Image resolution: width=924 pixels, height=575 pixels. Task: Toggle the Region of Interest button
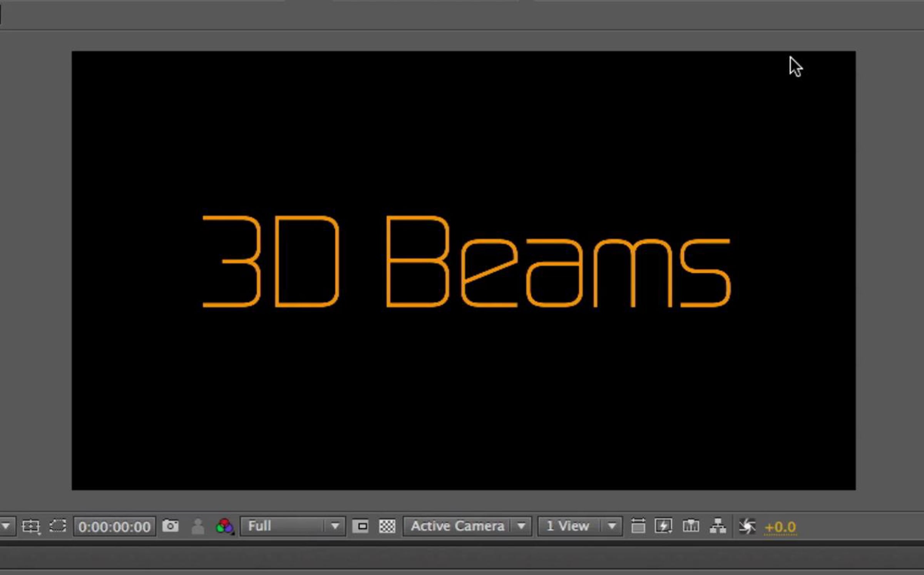click(x=361, y=526)
